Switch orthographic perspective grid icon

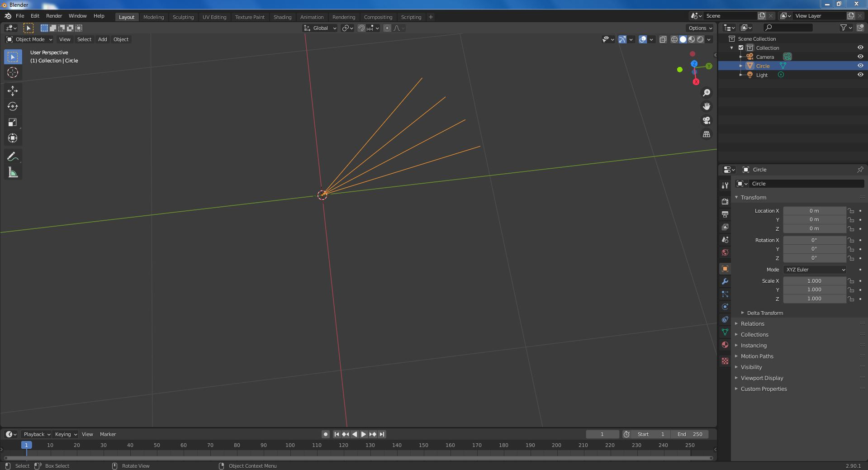click(x=706, y=134)
